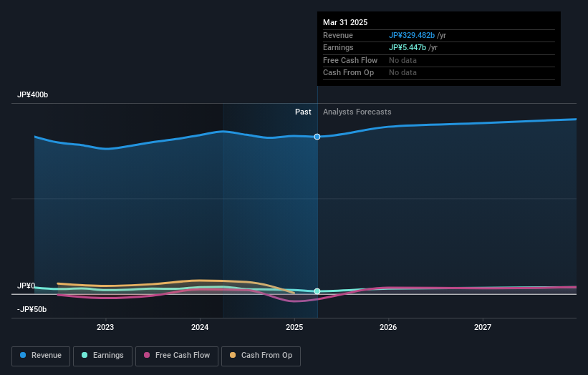Click the teal Earnings legend dot
The image size is (588, 375).
click(x=85, y=355)
